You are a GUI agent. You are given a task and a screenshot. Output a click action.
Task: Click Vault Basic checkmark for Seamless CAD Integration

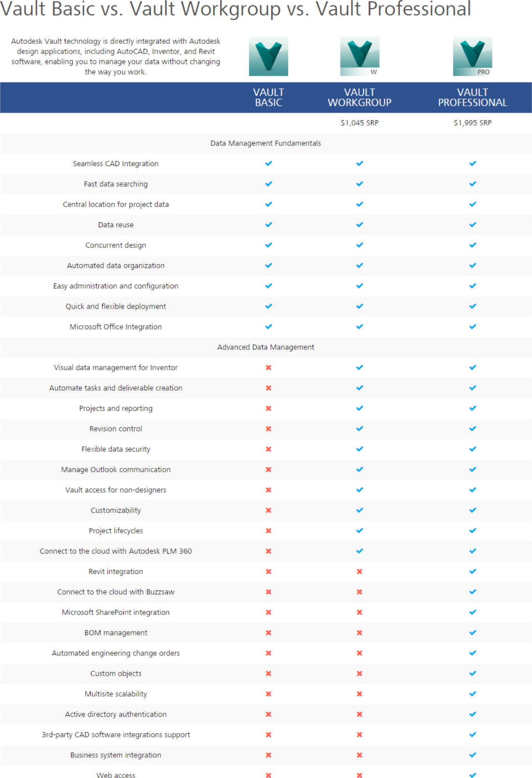tap(268, 164)
